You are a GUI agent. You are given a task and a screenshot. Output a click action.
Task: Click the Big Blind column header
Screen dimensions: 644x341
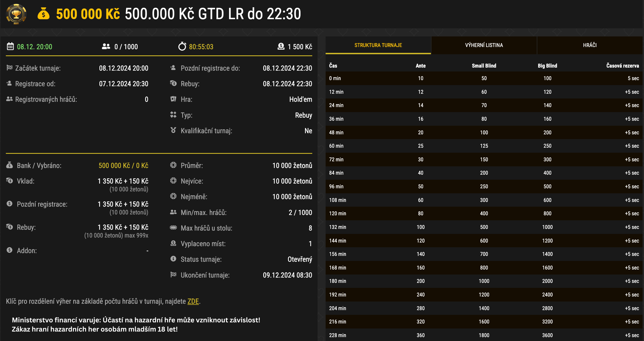tap(547, 66)
